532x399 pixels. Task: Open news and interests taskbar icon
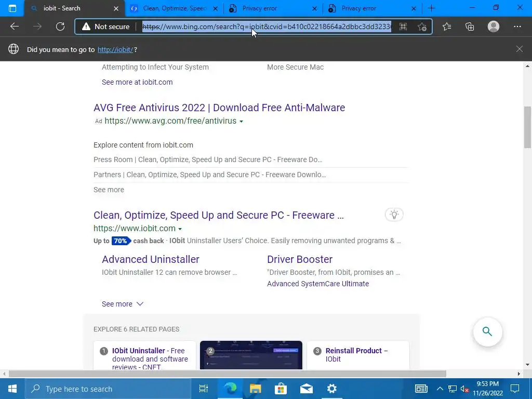[421, 389]
